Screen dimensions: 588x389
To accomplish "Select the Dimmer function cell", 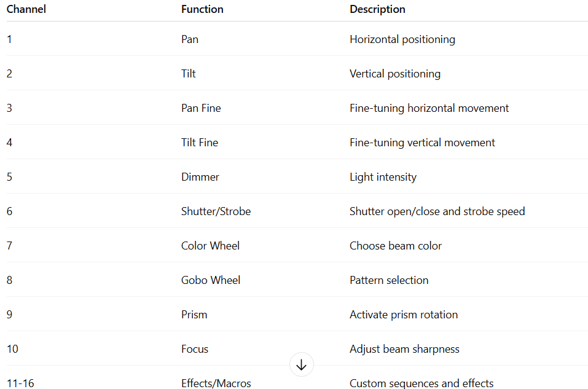I will [x=200, y=177].
